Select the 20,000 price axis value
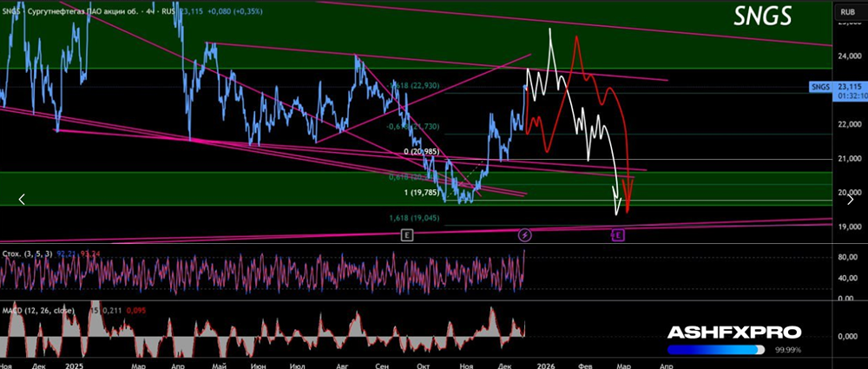The width and height of the screenshot is (868, 369). (850, 193)
